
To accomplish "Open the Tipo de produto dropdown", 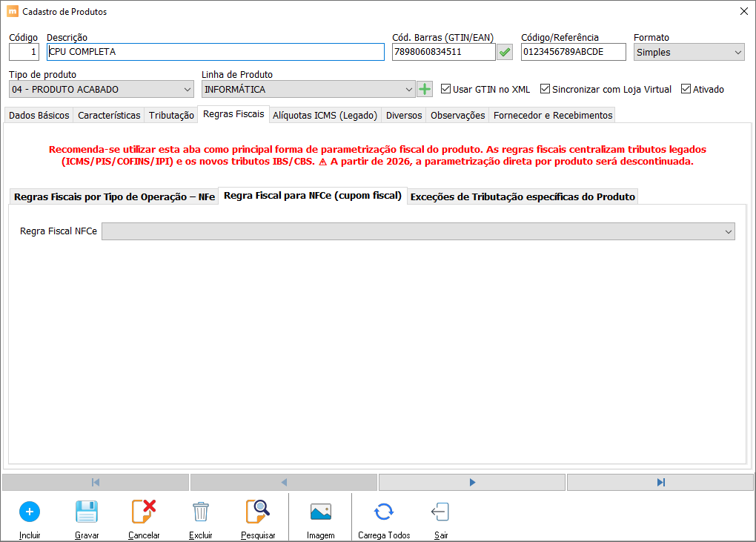I will click(x=102, y=90).
